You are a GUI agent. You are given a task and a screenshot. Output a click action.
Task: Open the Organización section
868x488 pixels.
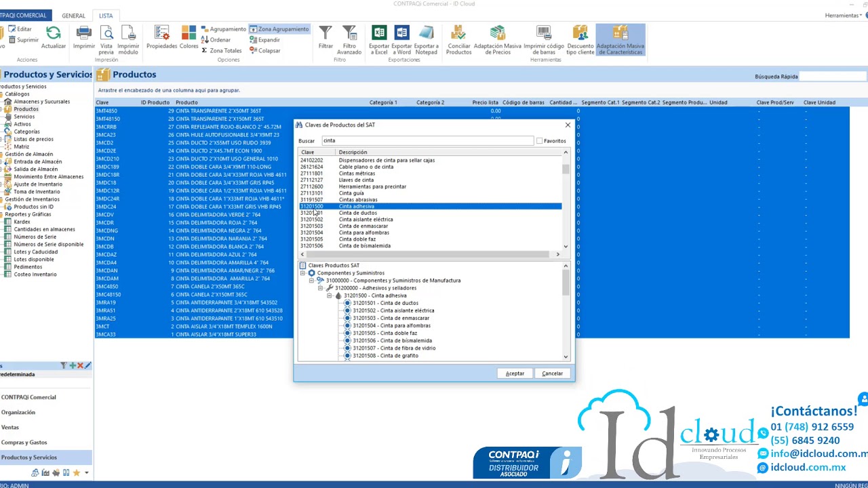45,412
